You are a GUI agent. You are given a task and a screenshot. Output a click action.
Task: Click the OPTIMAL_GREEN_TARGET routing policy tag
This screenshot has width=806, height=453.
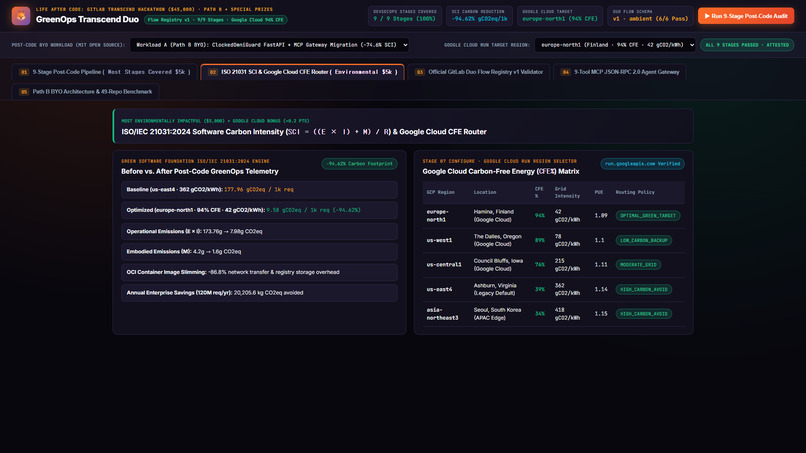coord(648,215)
